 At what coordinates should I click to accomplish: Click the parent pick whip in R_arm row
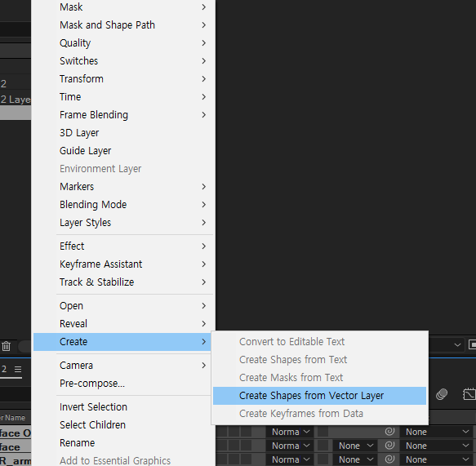(x=389, y=459)
